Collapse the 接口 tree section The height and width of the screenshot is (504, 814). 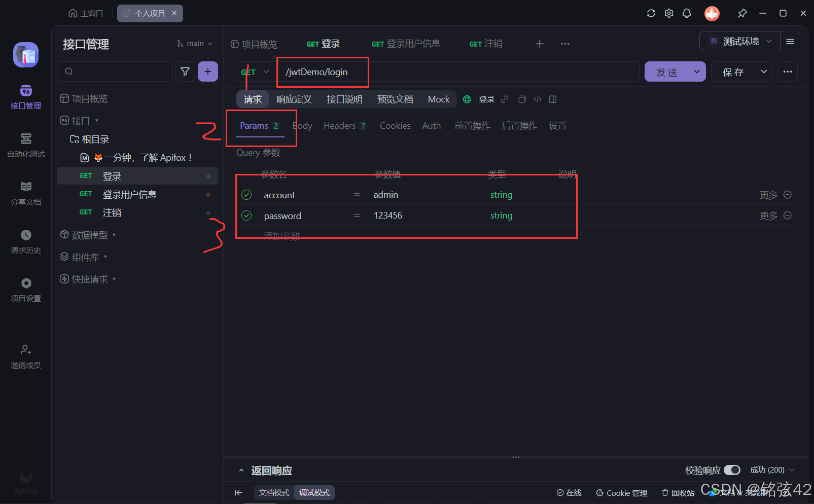point(96,120)
